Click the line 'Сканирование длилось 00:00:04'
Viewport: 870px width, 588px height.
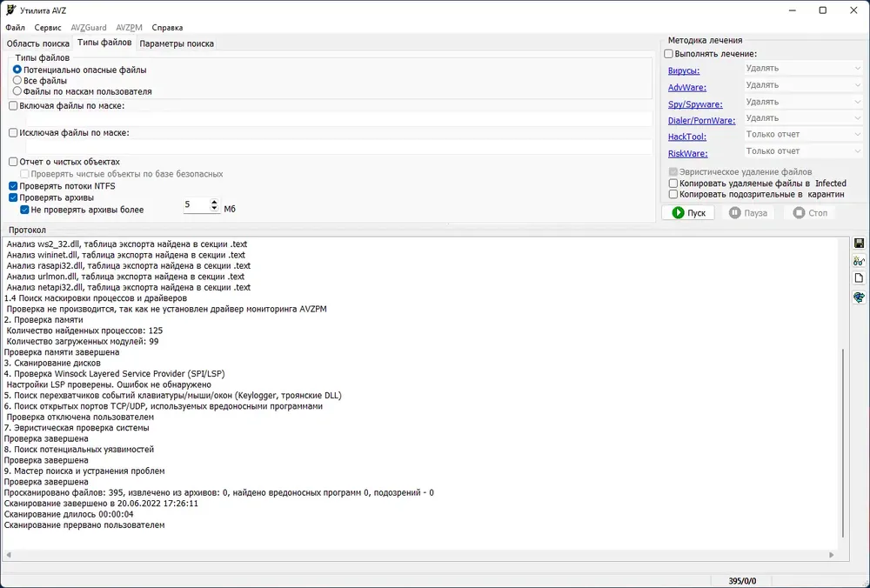(x=69, y=514)
